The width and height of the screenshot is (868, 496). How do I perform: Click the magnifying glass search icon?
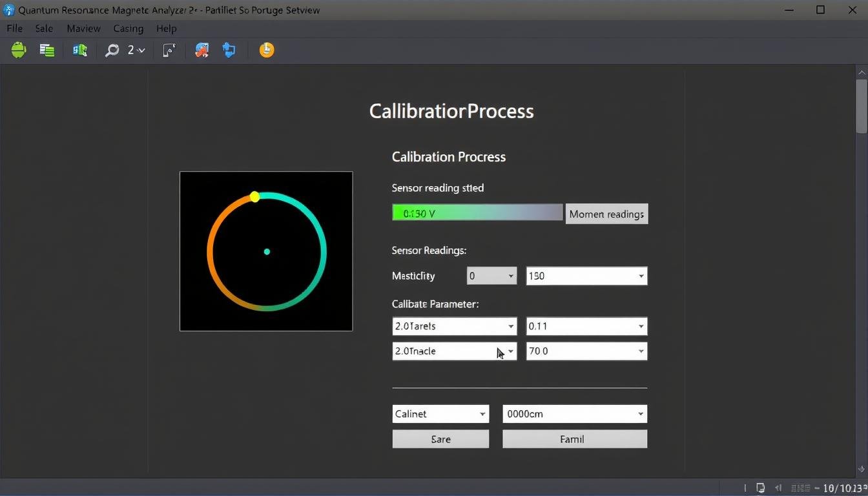coord(112,50)
